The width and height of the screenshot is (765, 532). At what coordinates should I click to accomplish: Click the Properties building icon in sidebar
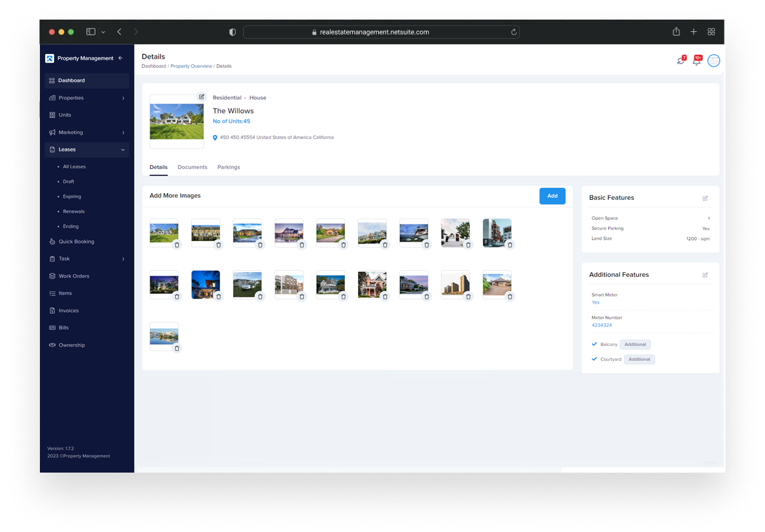[52, 98]
